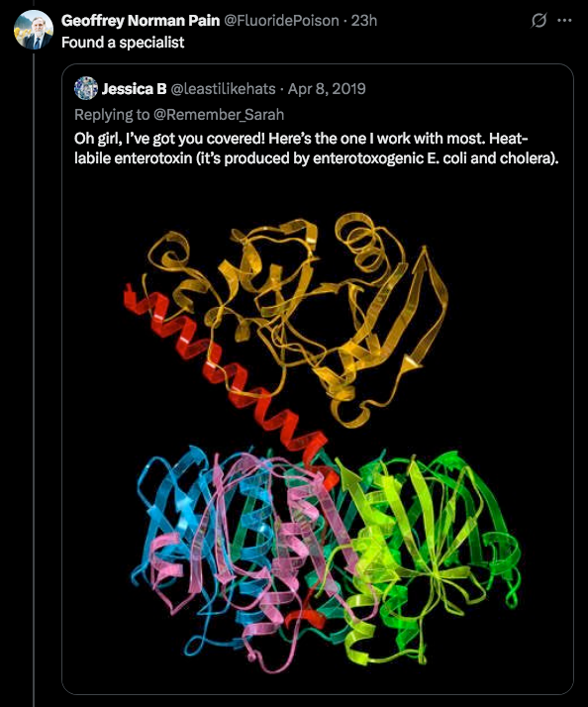588x707 pixels.
Task: Open the 23h timestamp permalink
Action: [x=364, y=21]
